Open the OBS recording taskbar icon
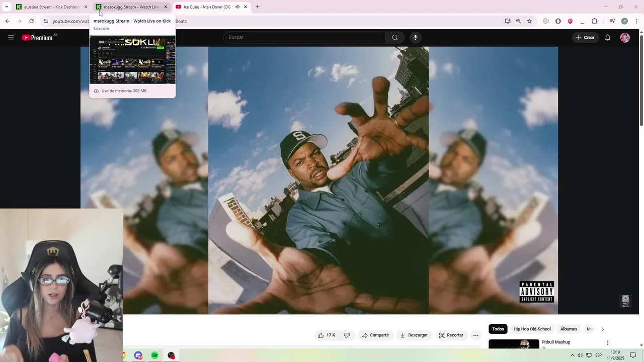Screen dimensions: 644x362 (171, 355)
